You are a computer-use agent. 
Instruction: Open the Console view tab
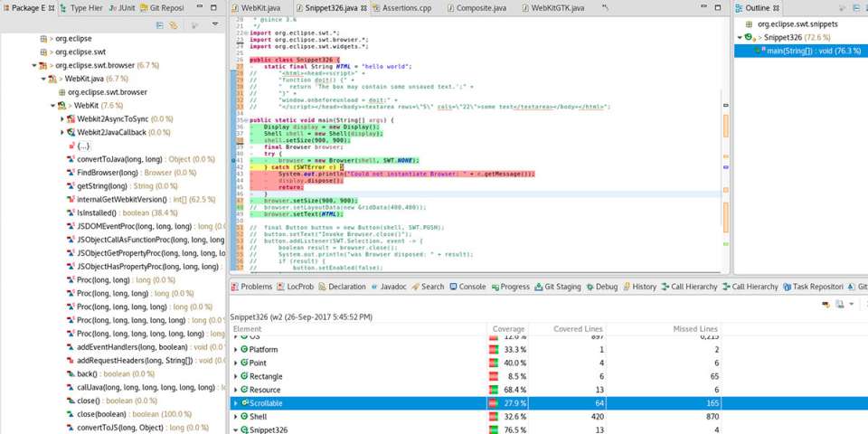472,287
